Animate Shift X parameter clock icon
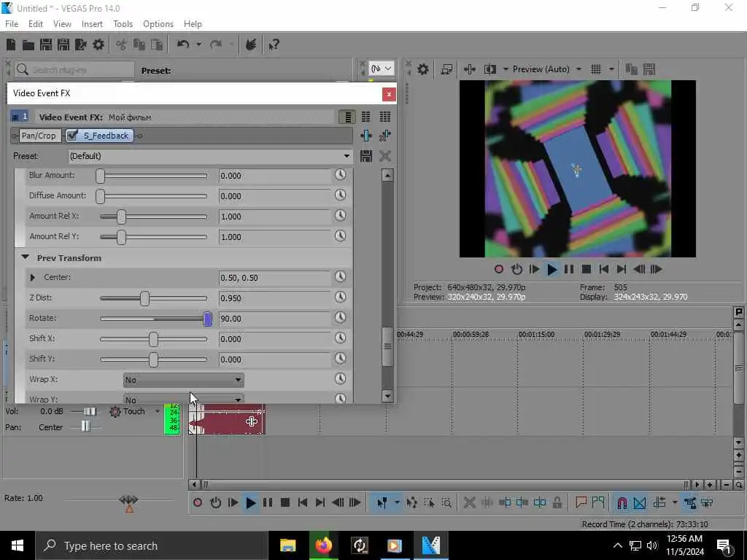Viewport: 747px width, 560px height. [x=340, y=338]
